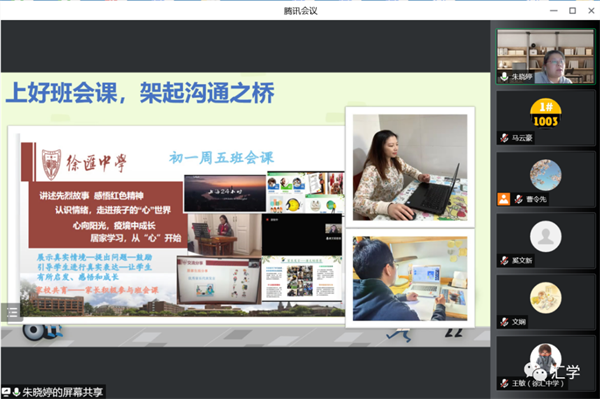
Task: Select the doll avatar of 王敏
Action: [546, 359]
